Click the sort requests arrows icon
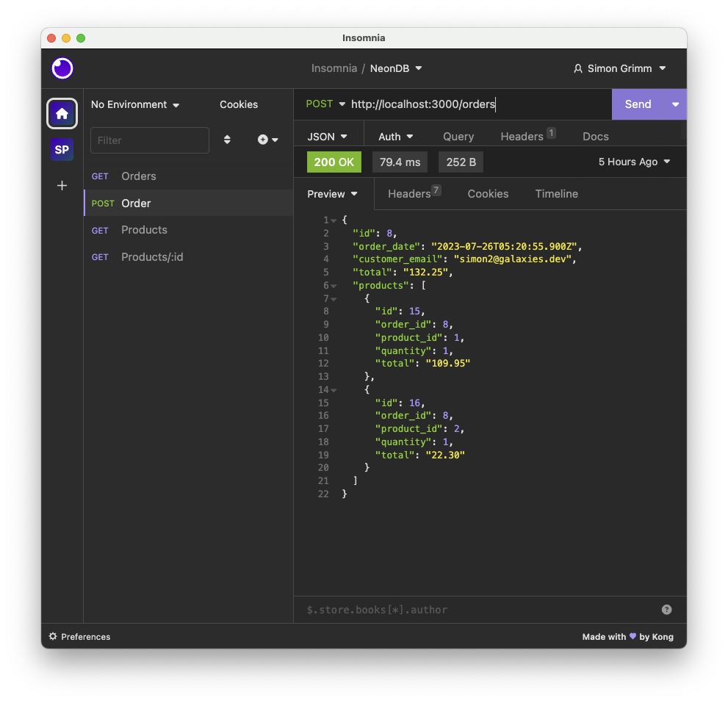 227,140
